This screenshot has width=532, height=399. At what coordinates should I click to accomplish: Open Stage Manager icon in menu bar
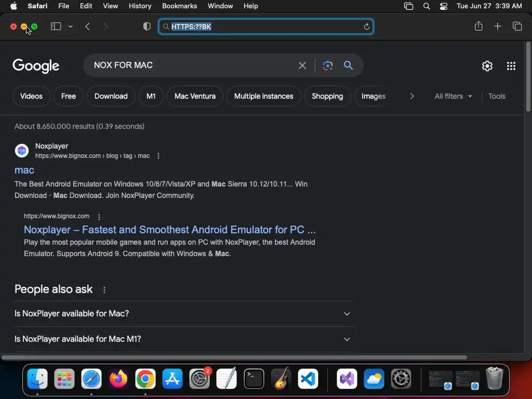click(x=408, y=6)
